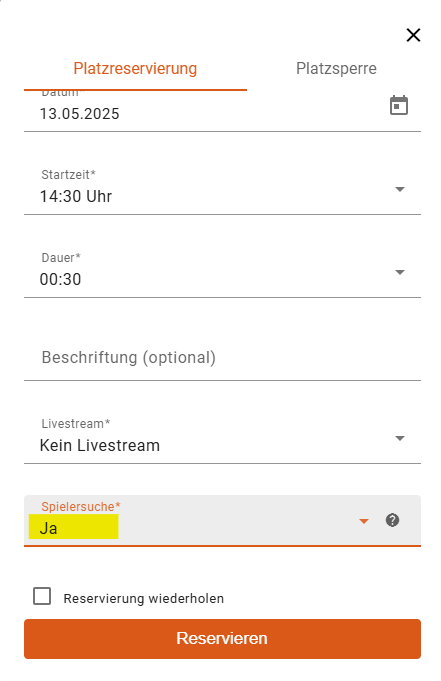Focus the Beschriftung (optional) text field
The height and width of the screenshot is (681, 441).
click(x=222, y=358)
